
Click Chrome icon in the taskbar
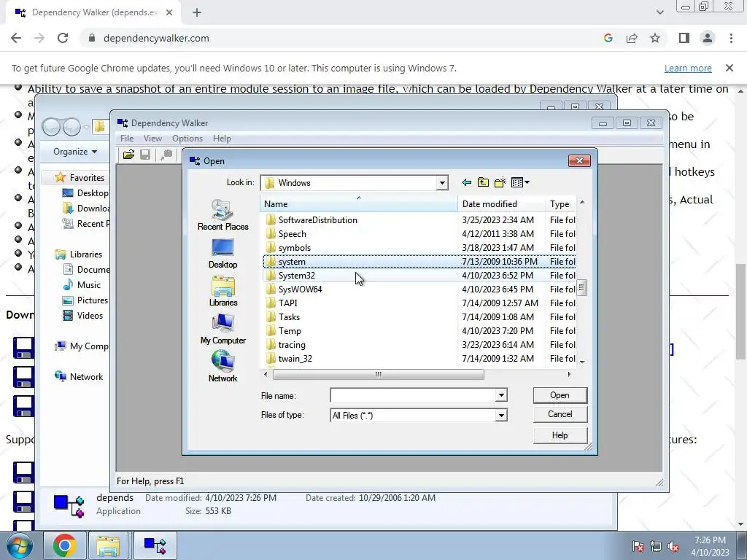[64, 545]
